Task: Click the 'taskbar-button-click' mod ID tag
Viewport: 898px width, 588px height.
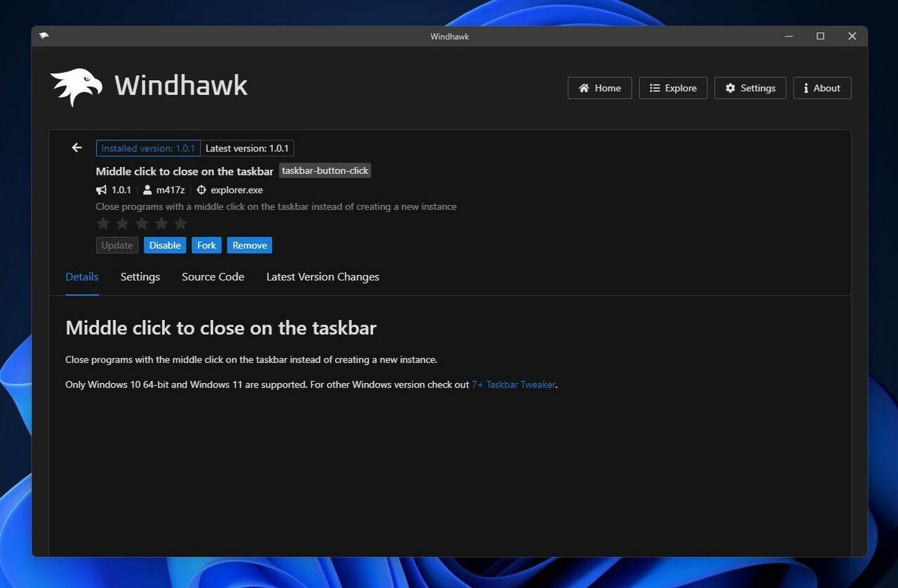Action: [x=325, y=171]
